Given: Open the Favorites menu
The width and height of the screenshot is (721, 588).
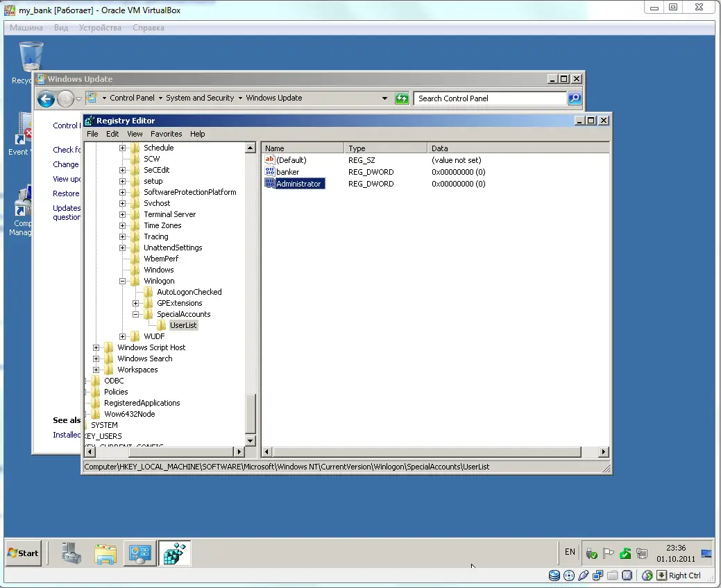Looking at the screenshot, I should point(167,134).
